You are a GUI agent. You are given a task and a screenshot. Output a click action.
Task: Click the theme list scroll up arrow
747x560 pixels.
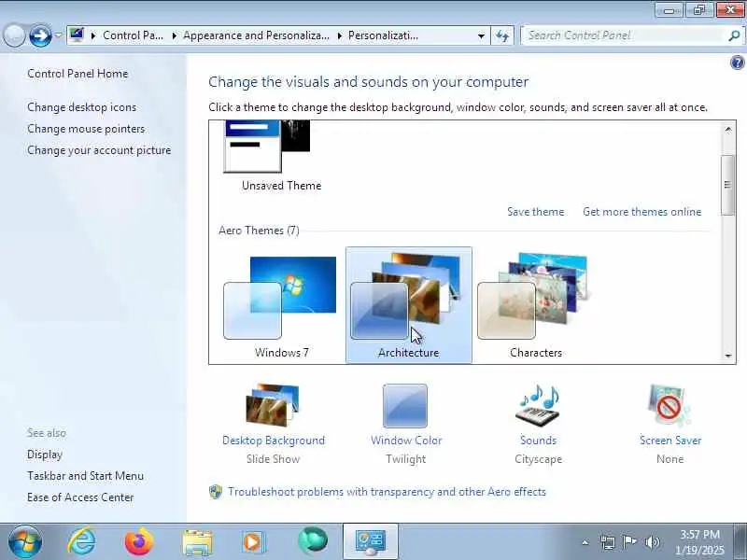(728, 130)
